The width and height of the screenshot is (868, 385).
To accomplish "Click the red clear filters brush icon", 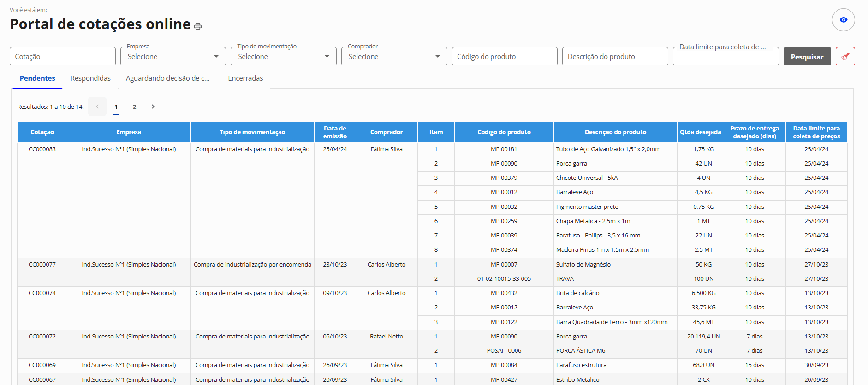I will point(845,56).
